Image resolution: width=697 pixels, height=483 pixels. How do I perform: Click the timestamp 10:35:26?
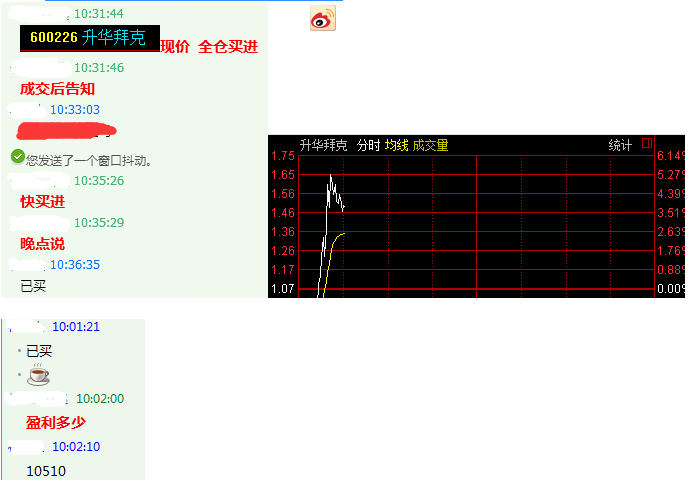99,181
